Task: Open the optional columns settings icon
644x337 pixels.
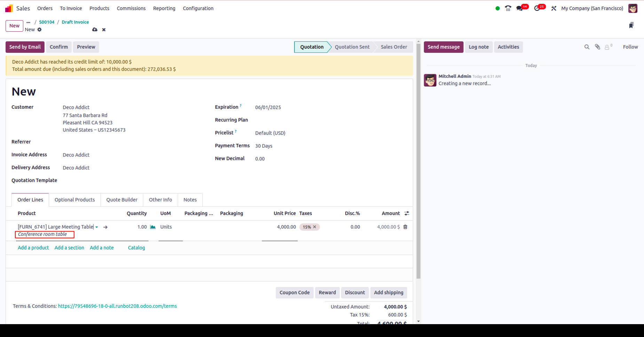Action: (x=407, y=213)
